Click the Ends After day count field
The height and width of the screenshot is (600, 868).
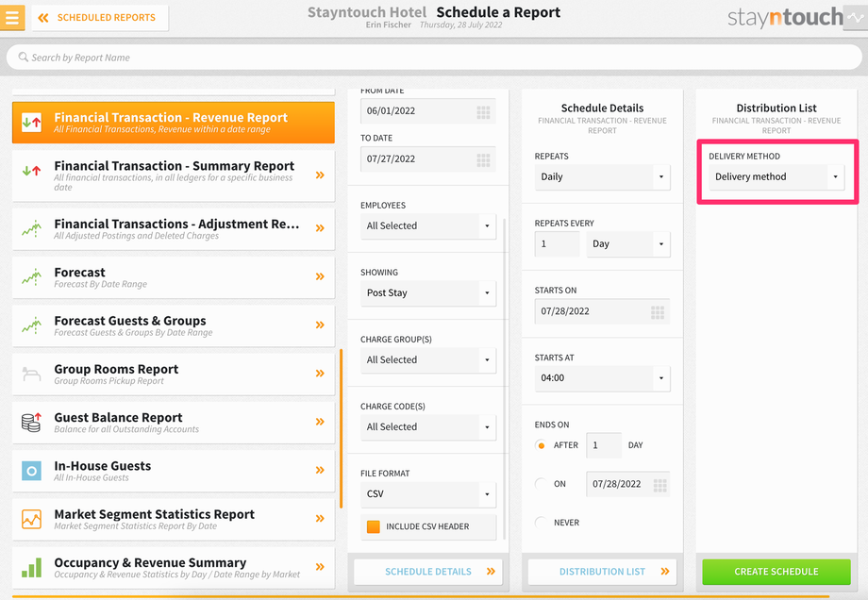(x=604, y=445)
